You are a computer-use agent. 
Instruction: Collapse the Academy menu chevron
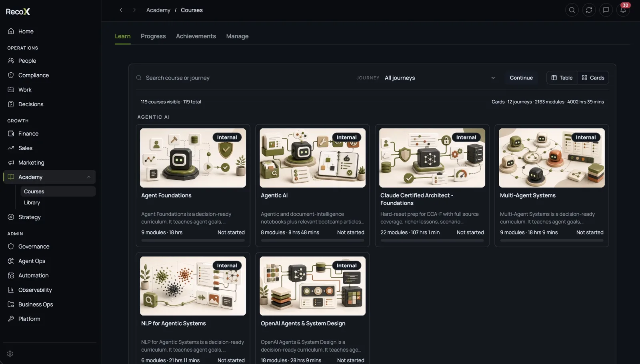coord(89,177)
